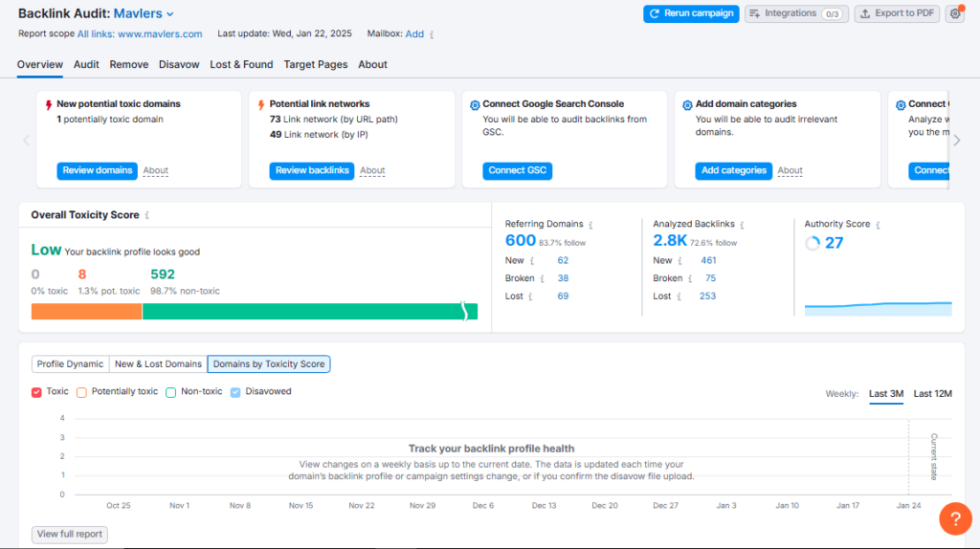The image size is (980, 549).
Task: Select Last 12M time range
Action: (932, 393)
